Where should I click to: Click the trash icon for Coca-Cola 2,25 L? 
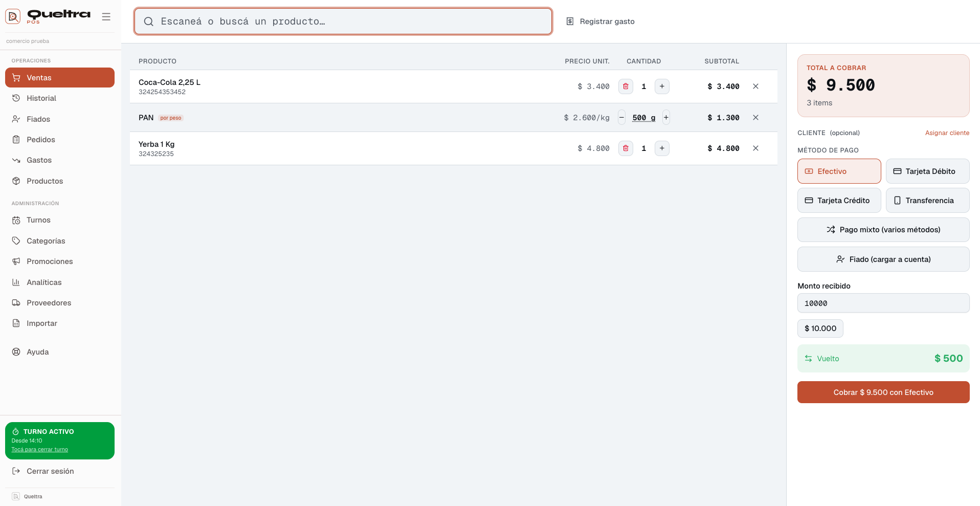626,86
